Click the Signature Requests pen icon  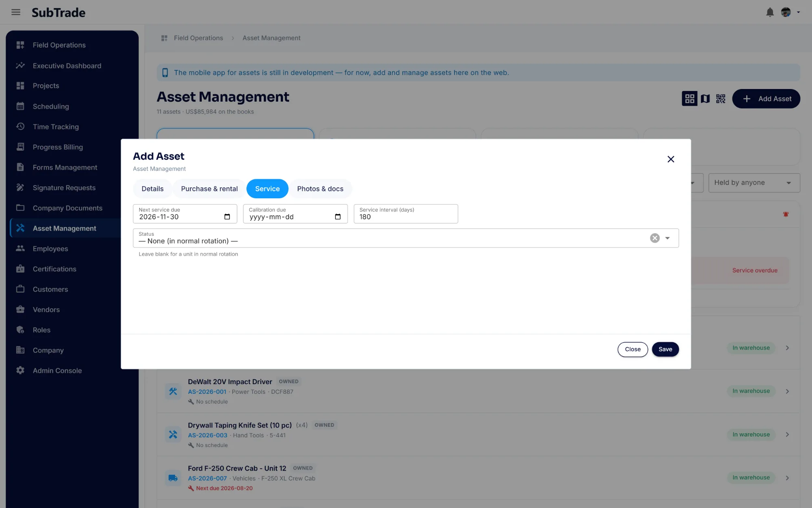20,187
